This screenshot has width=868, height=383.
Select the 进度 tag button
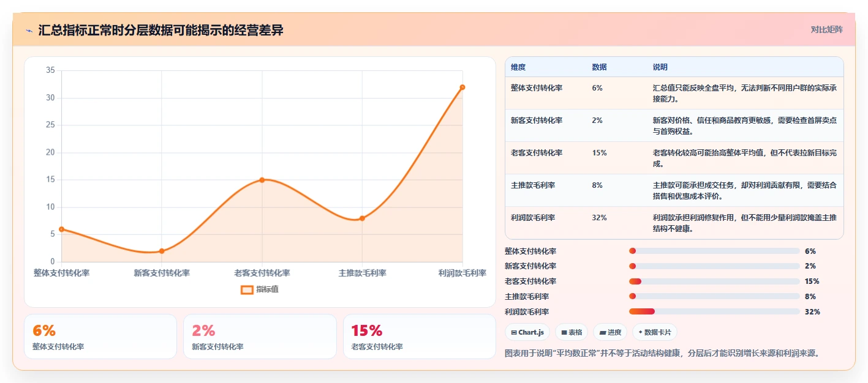(x=609, y=332)
